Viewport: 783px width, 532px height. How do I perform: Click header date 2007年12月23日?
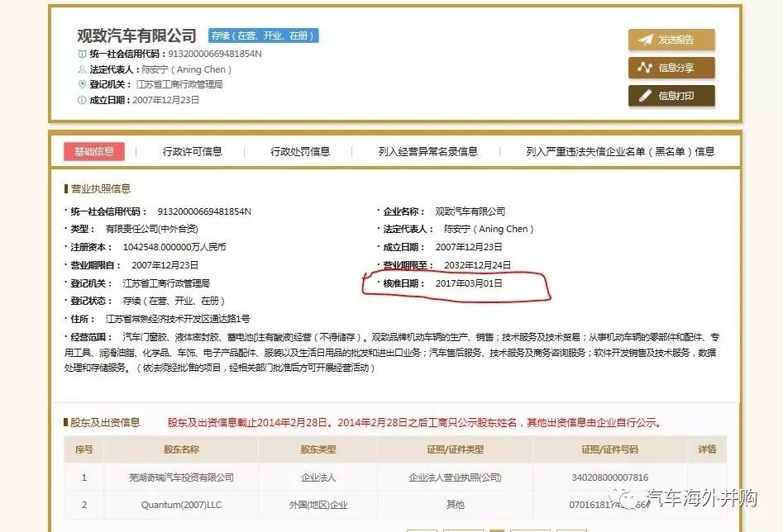coord(166,100)
